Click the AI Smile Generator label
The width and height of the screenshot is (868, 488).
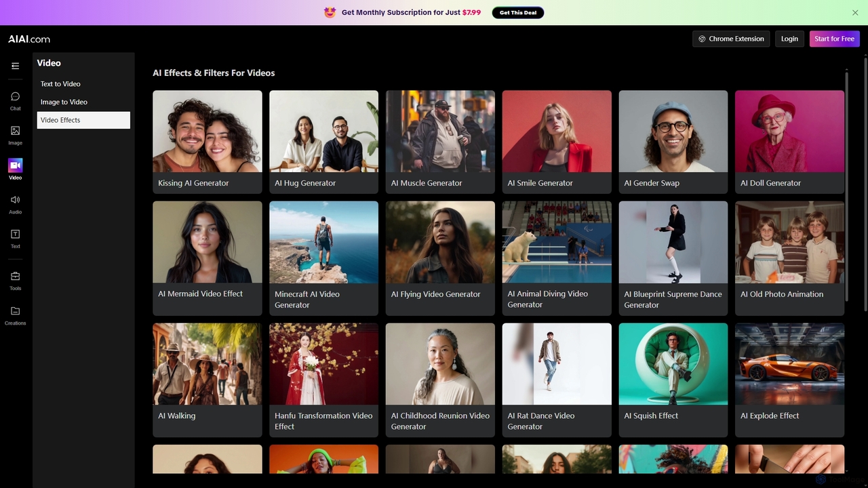tap(540, 183)
